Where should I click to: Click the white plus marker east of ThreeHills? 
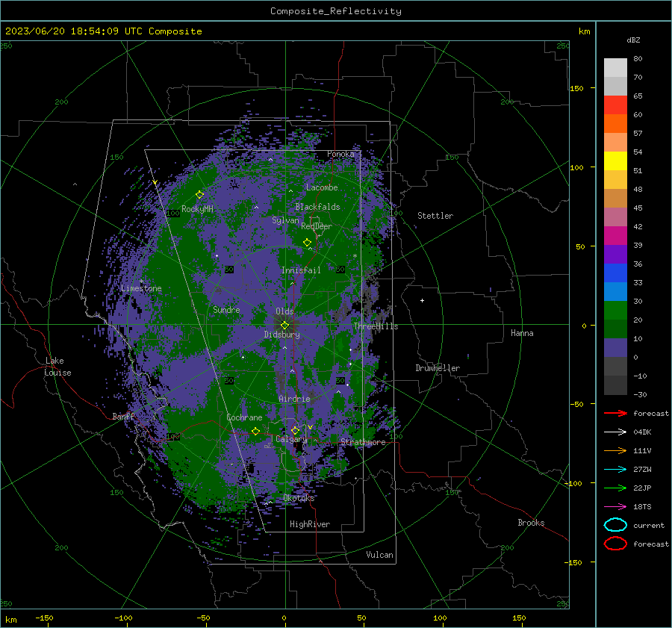pos(422,300)
